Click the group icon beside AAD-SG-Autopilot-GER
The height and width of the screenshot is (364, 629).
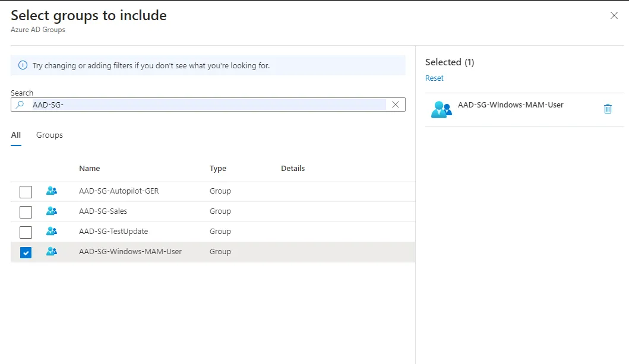point(52,191)
